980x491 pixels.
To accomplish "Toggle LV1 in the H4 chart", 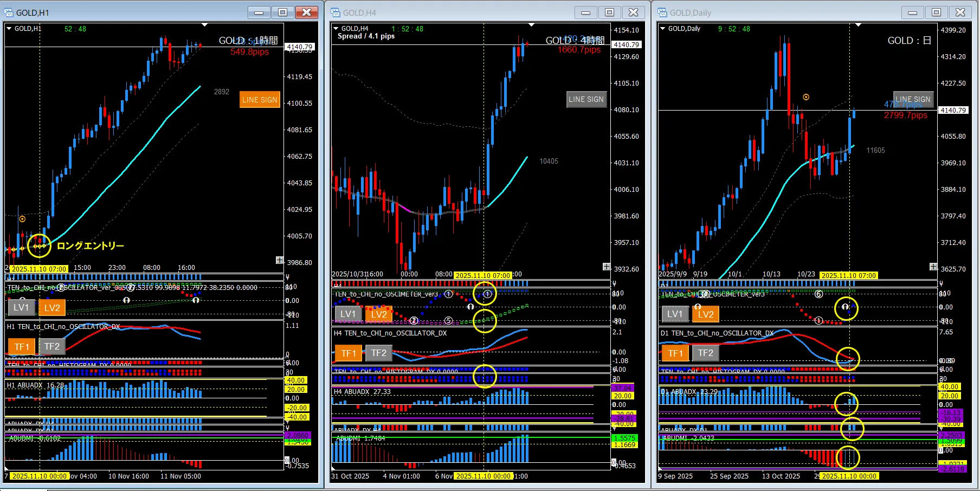I will point(348,314).
